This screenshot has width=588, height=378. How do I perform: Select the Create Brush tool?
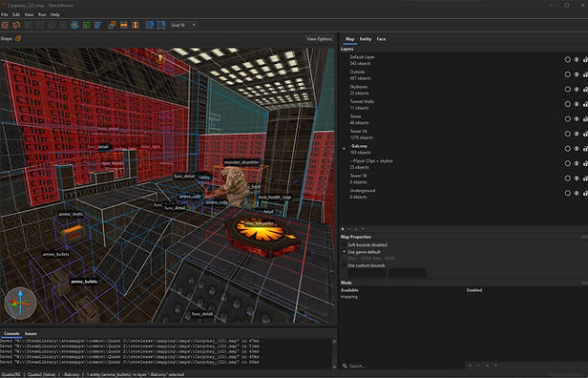point(5,25)
